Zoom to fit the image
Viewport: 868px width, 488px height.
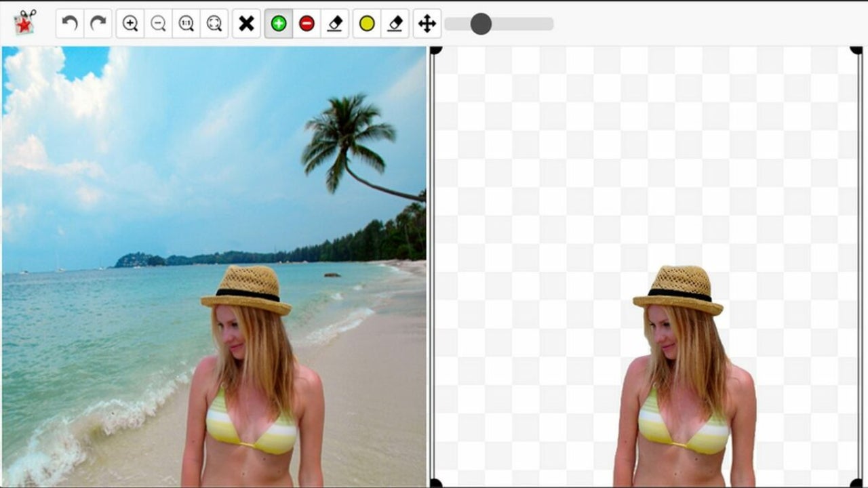click(214, 23)
